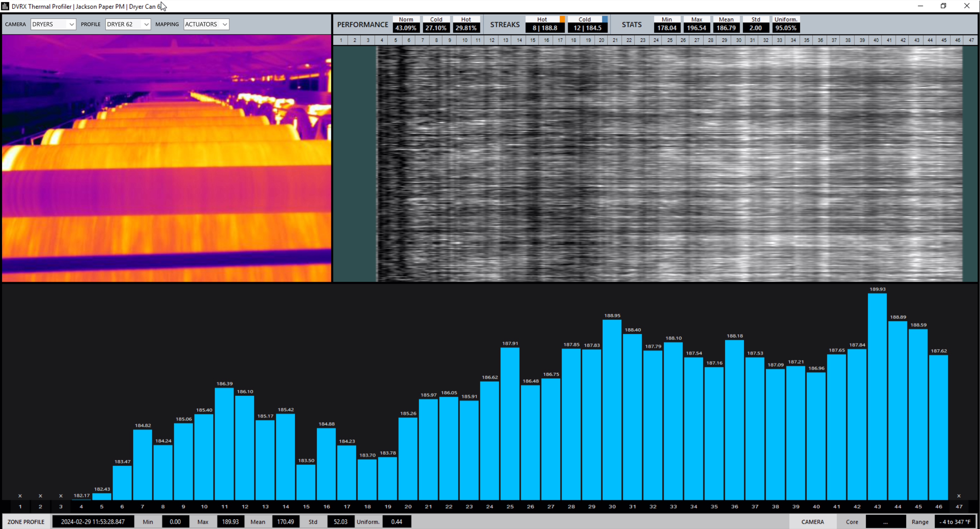Click the Hot streaks value 8 | 188.8

pyautogui.click(x=545, y=28)
